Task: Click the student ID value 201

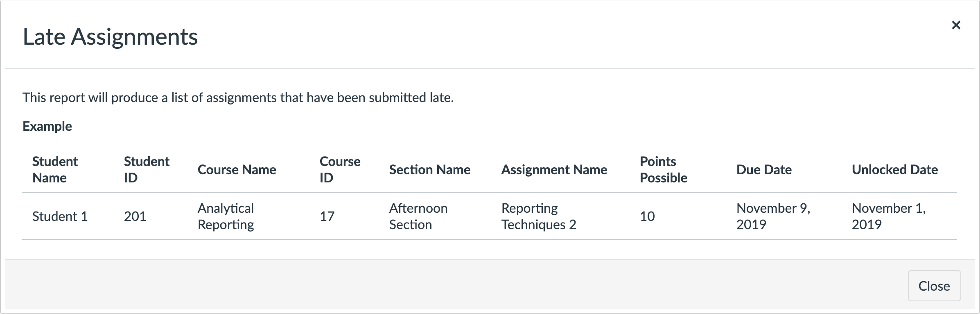Action: [135, 216]
